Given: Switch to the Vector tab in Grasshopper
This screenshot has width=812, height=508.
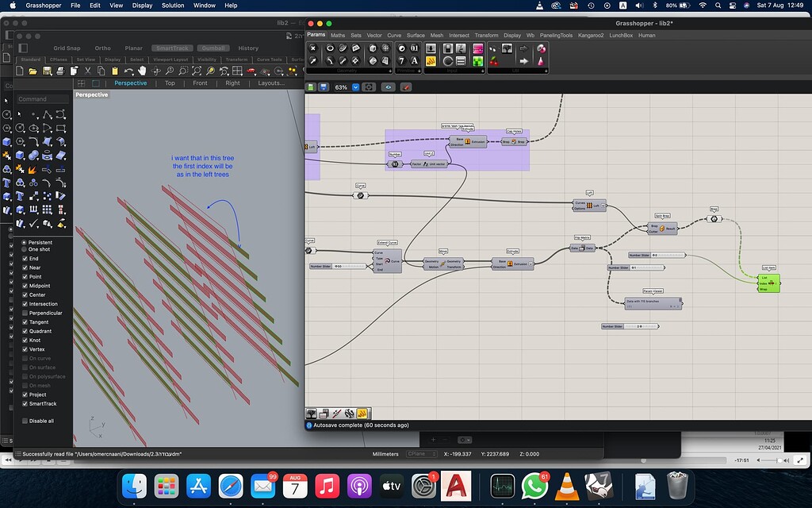Looking at the screenshot, I should (373, 35).
